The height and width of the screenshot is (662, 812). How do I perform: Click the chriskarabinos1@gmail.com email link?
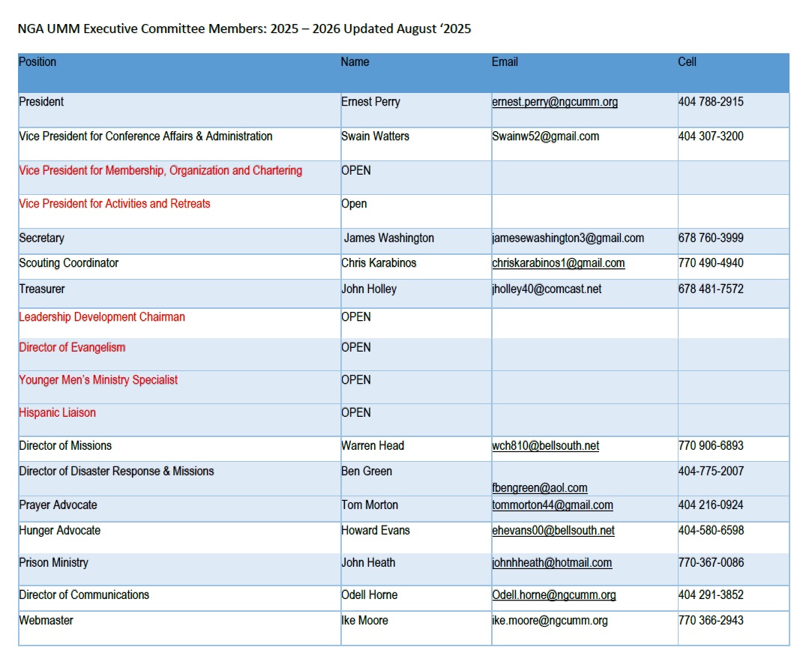[x=558, y=263]
